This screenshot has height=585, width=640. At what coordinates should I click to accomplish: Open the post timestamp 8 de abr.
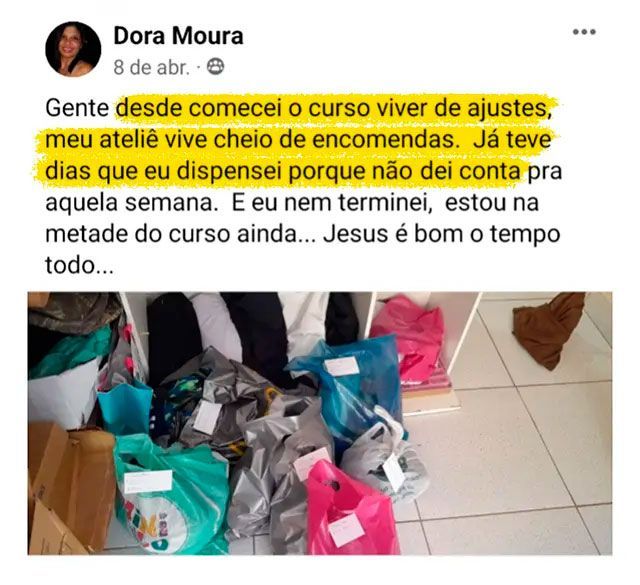151,67
